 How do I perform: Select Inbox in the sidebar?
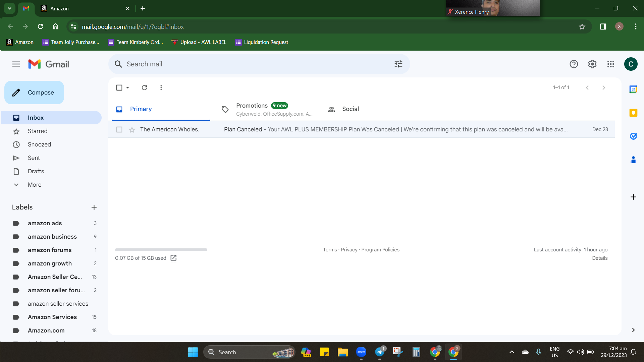pyautogui.click(x=51, y=118)
